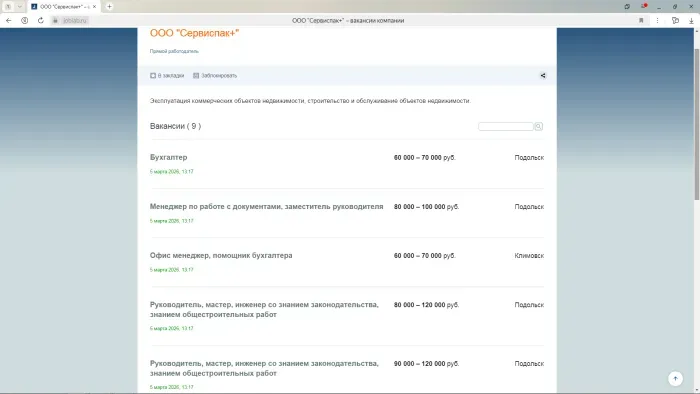The image size is (700, 394).
Task: Reload the current page
Action: (41, 21)
